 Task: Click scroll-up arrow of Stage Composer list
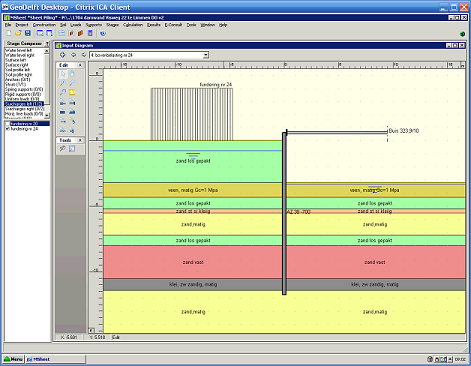tap(47, 51)
